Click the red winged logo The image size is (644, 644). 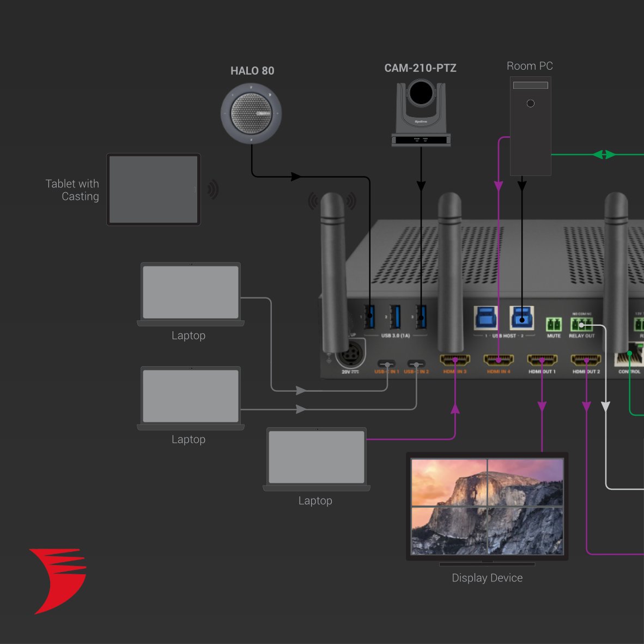[58, 581]
